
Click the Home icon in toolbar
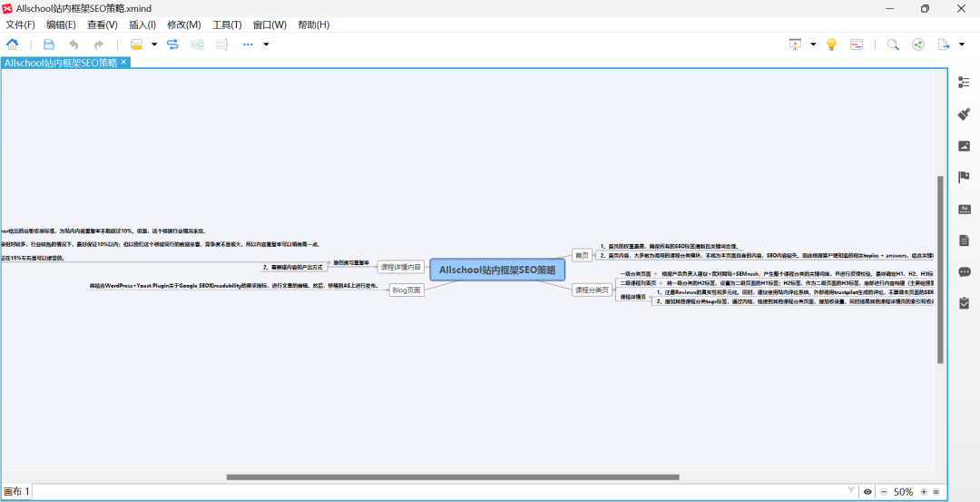(13, 44)
